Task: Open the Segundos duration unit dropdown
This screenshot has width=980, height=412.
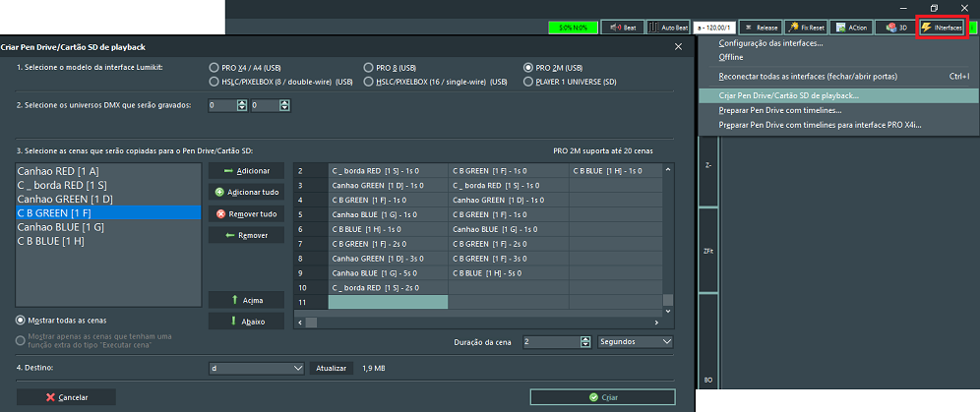Action: point(636,341)
